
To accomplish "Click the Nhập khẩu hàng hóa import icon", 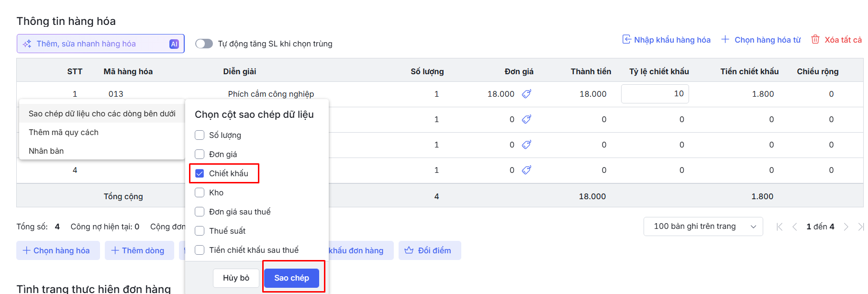I will point(626,39).
